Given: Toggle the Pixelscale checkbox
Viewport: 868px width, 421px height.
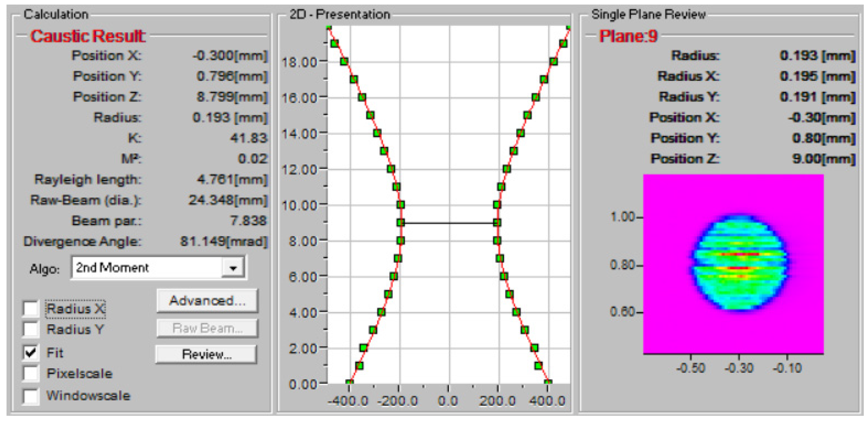Looking at the screenshot, I should coord(31,373).
